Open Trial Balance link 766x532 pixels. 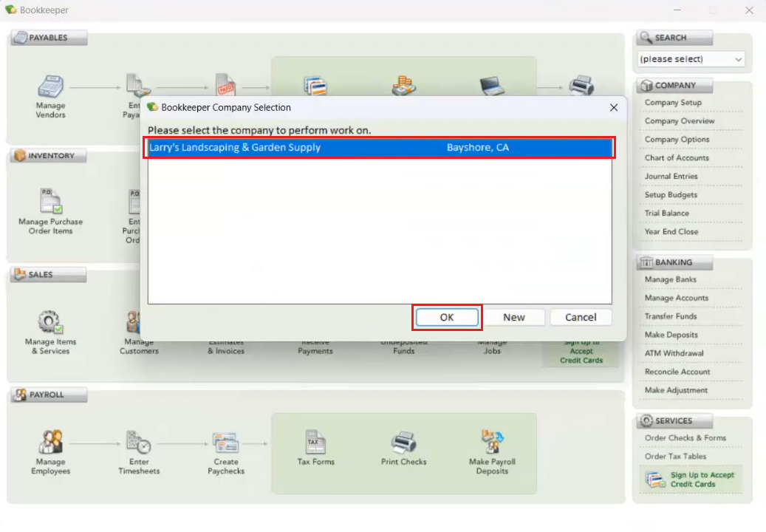(x=667, y=214)
